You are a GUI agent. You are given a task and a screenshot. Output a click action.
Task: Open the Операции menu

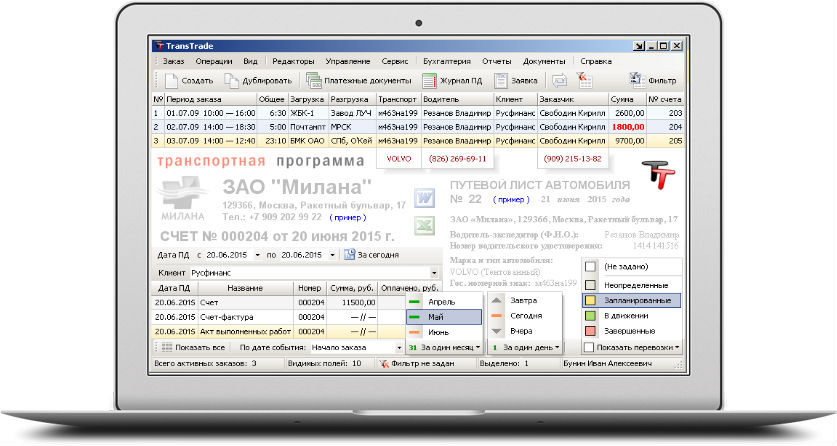point(214,61)
